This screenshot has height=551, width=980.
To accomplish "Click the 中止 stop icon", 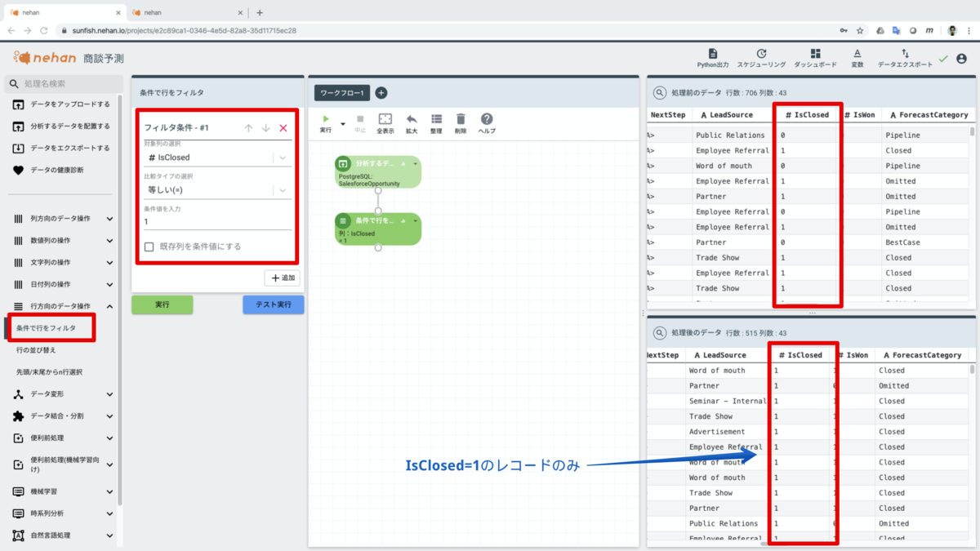I will click(x=360, y=119).
